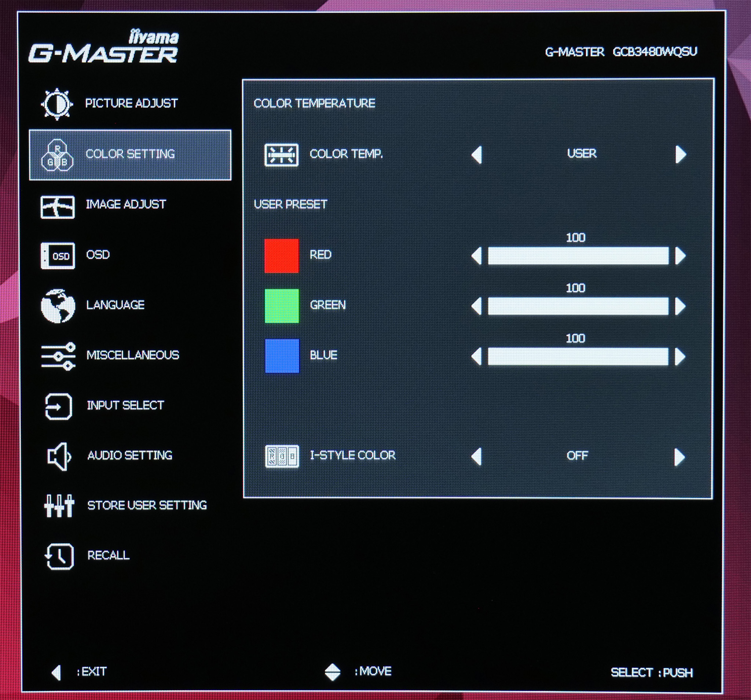This screenshot has height=700, width=751.
Task: Click the Miscellaneous sliders icon
Action: (58, 356)
